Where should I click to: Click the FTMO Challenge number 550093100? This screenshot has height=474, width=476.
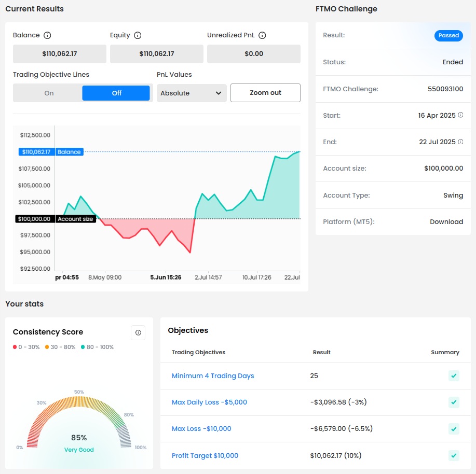point(445,89)
